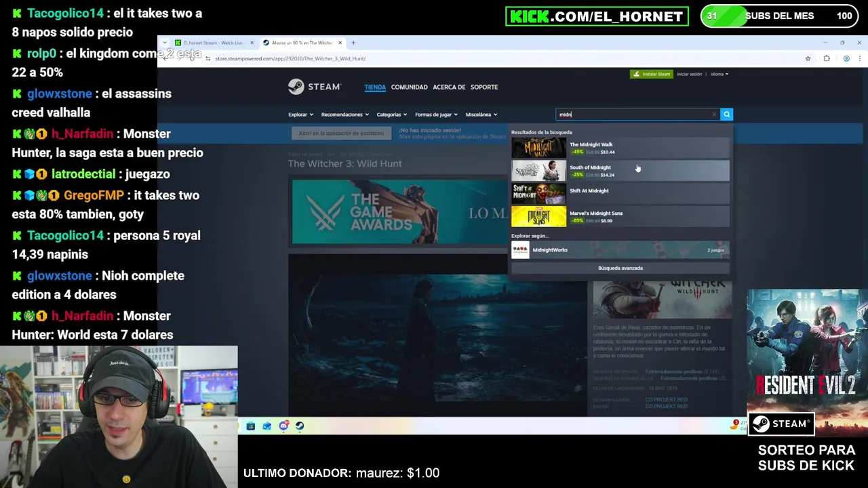Open the MidnightWorks explore result
The image size is (868, 488).
click(x=620, y=250)
